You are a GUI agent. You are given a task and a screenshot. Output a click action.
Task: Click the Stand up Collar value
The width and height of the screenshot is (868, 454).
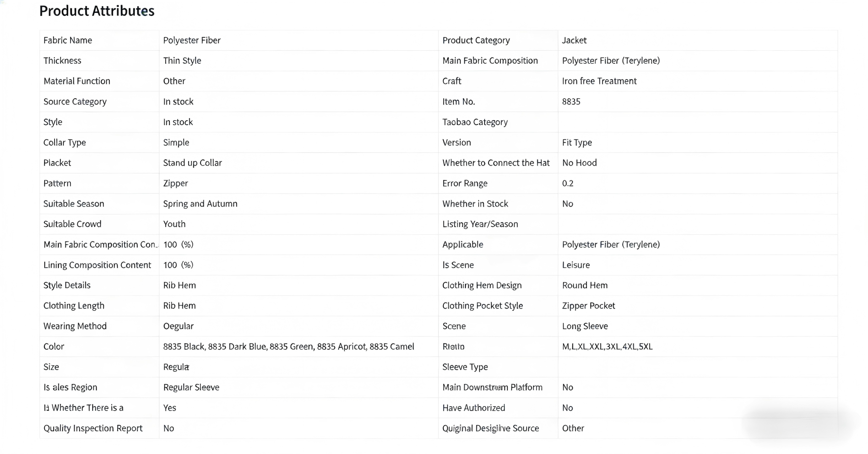(x=192, y=163)
